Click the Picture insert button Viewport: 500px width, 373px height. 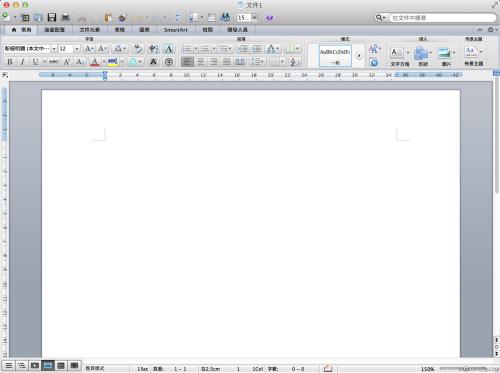pos(446,57)
